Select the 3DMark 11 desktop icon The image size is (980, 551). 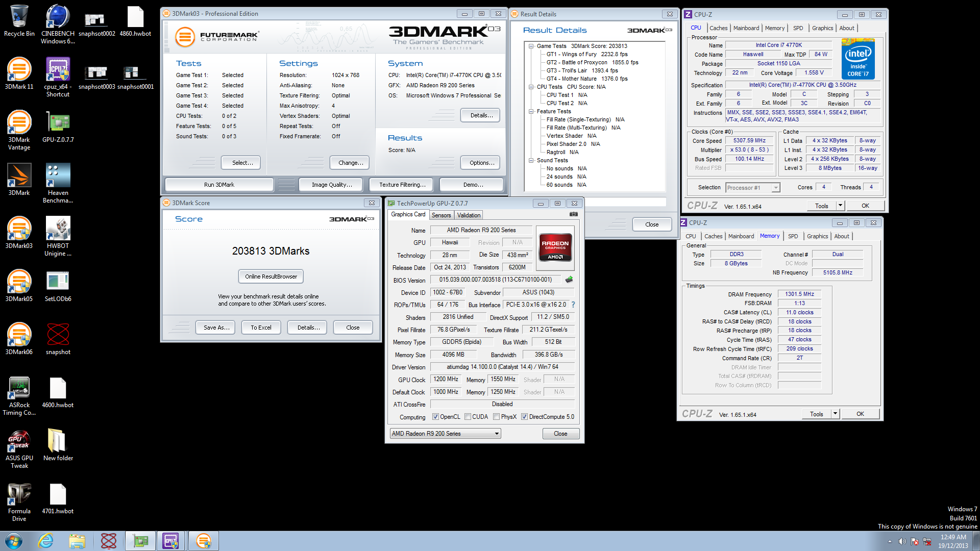tap(19, 73)
